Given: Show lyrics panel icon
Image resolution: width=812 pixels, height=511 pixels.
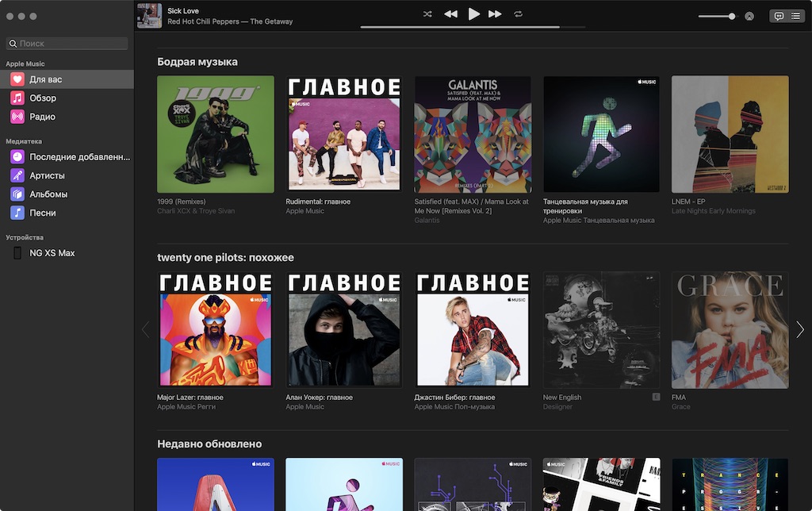Looking at the screenshot, I should (779, 16).
